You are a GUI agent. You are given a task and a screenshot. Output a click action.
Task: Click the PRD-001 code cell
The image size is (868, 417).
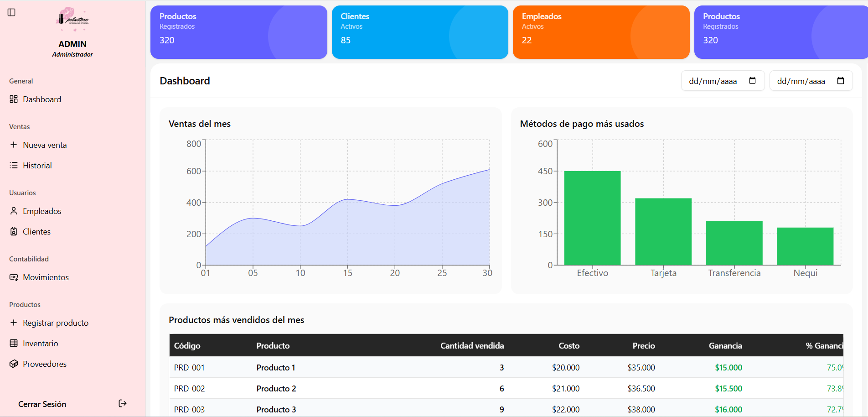189,367
